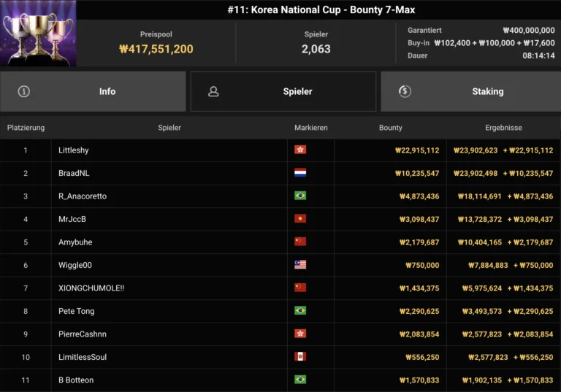Image resolution: width=561 pixels, height=392 pixels.
Task: Select player PierreCashnn
Action: (83, 334)
